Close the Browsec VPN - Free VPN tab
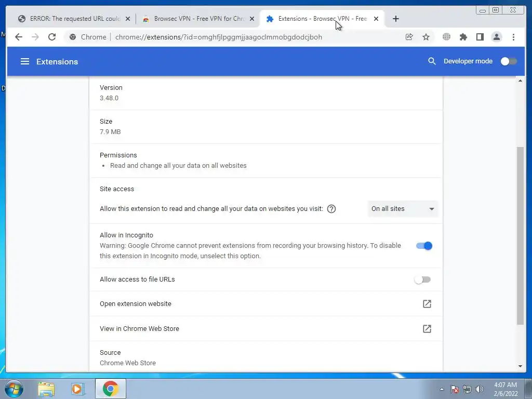The height and width of the screenshot is (399, 532). (252, 19)
